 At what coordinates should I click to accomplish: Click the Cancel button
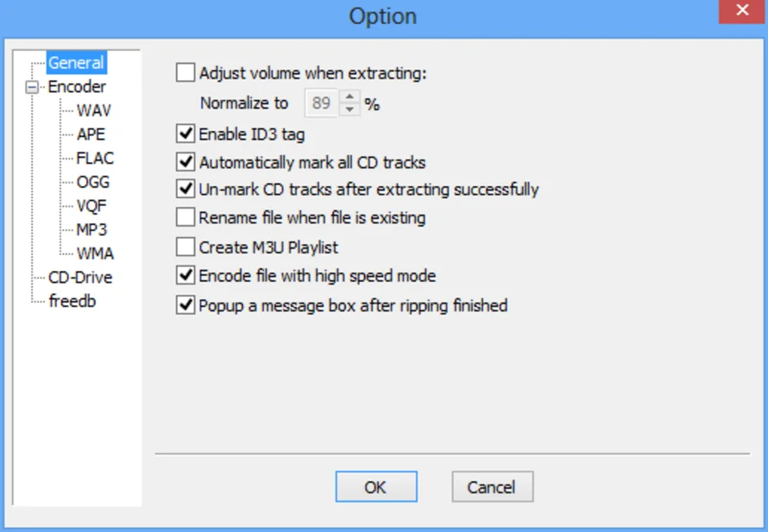tap(492, 487)
